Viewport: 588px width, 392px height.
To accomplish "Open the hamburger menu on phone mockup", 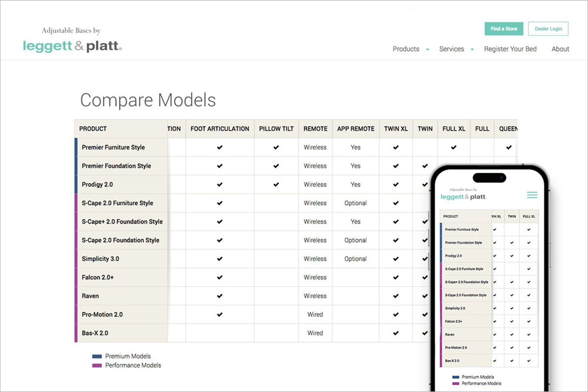I will coord(532,195).
